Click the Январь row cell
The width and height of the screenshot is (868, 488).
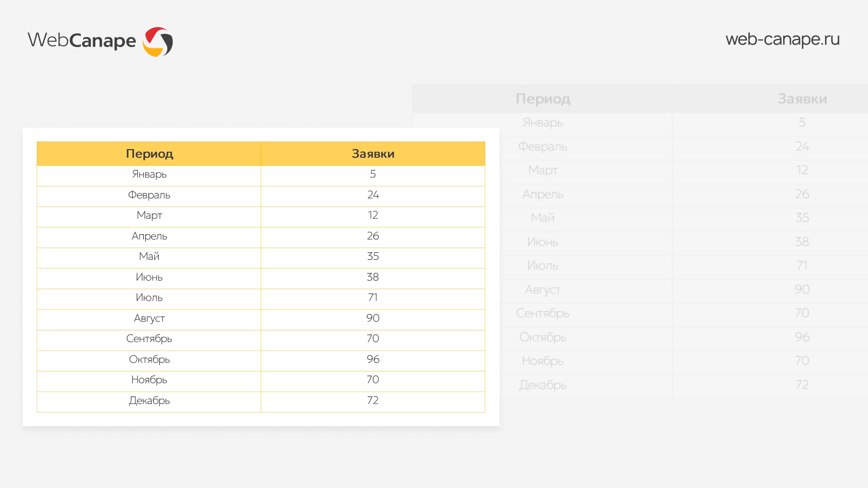(x=149, y=174)
